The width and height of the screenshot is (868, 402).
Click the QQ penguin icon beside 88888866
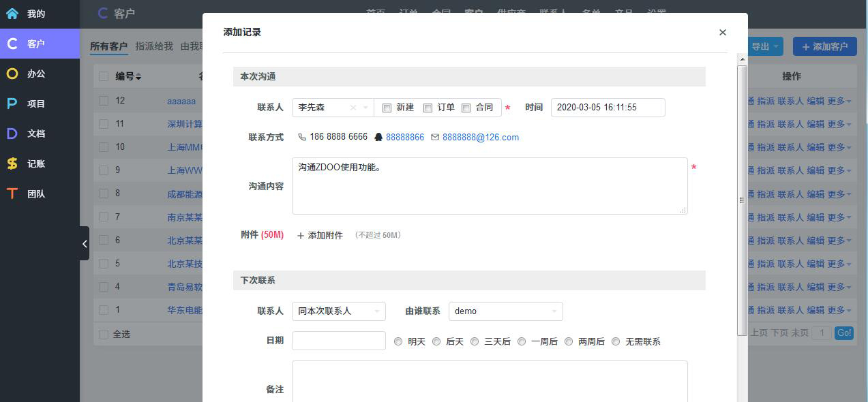378,137
